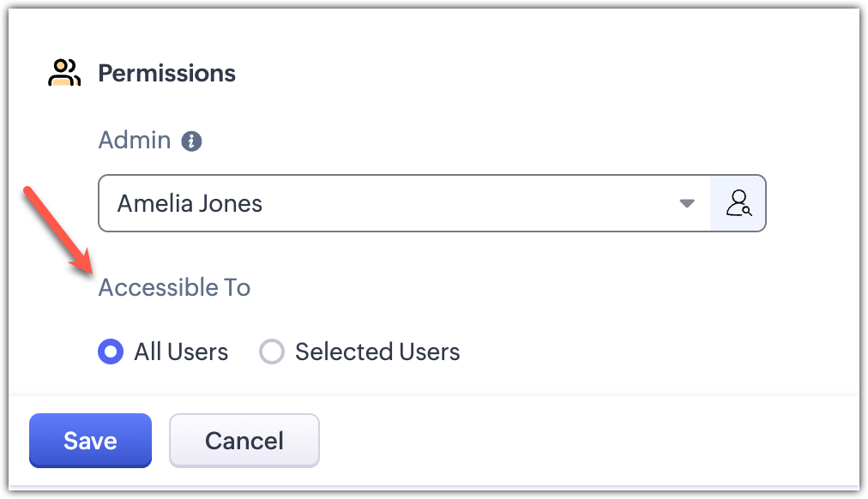Click the Accessible To label

174,287
